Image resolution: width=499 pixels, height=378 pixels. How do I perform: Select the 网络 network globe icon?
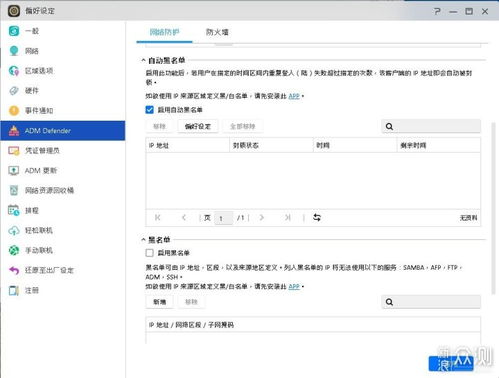point(14,51)
